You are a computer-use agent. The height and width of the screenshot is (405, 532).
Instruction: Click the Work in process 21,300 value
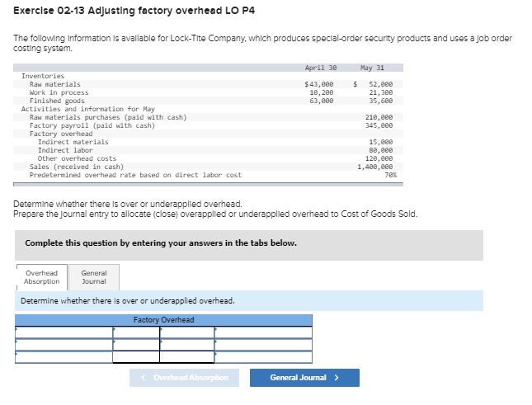coord(381,92)
